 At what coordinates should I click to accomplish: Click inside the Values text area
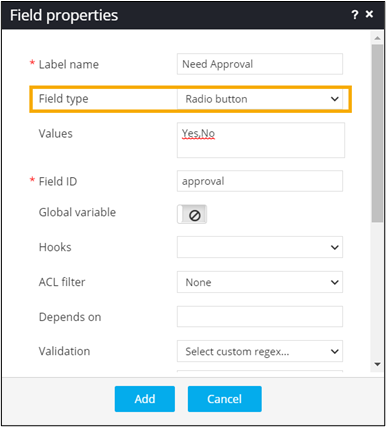(261, 140)
